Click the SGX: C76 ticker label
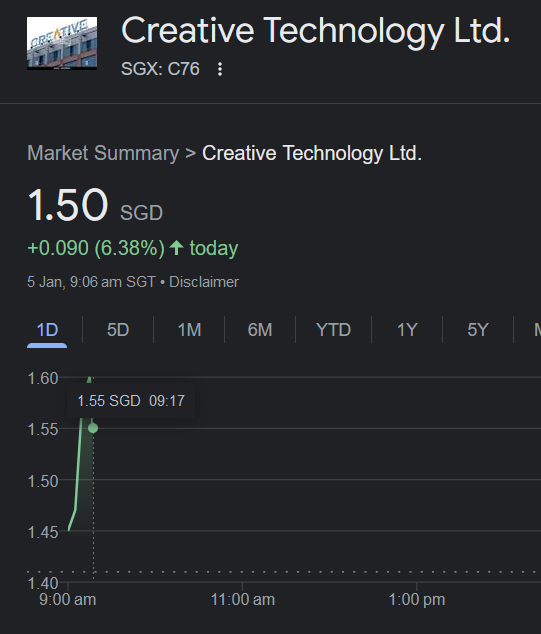 pos(161,69)
